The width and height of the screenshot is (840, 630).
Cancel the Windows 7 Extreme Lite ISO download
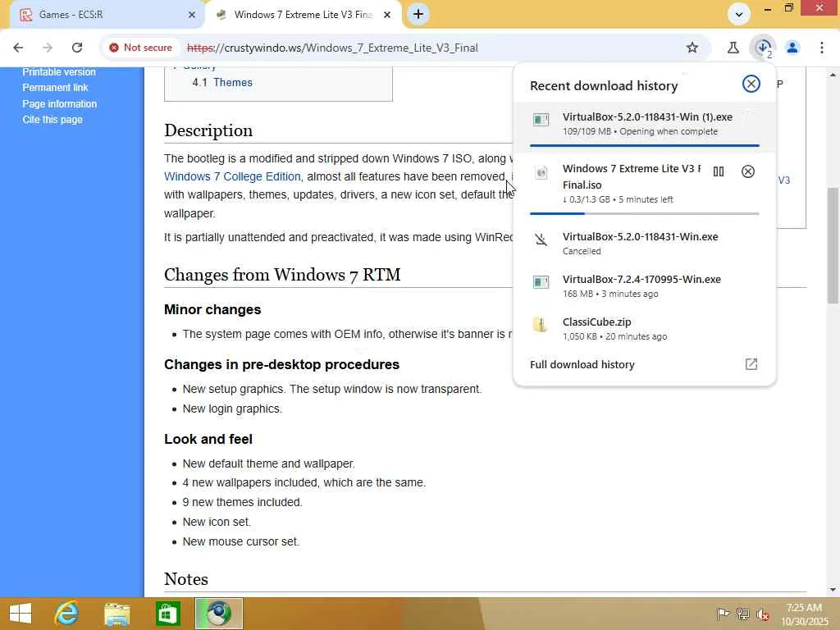click(748, 171)
